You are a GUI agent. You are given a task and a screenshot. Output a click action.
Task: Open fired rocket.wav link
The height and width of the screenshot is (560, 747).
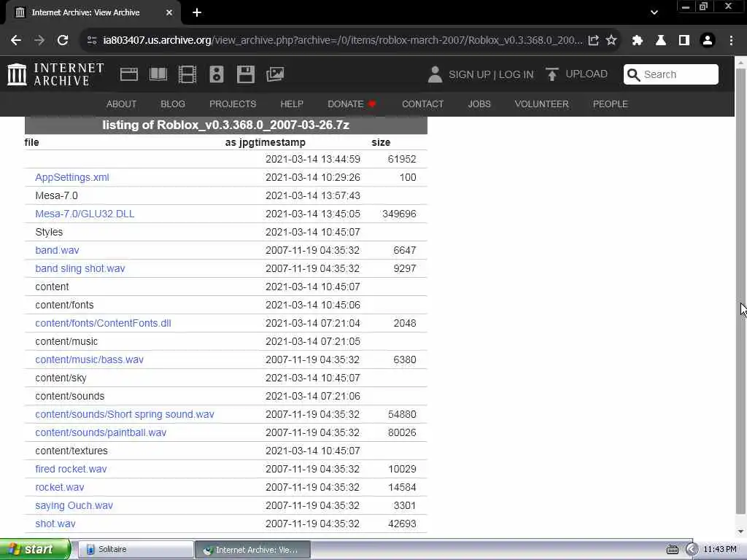click(x=71, y=469)
